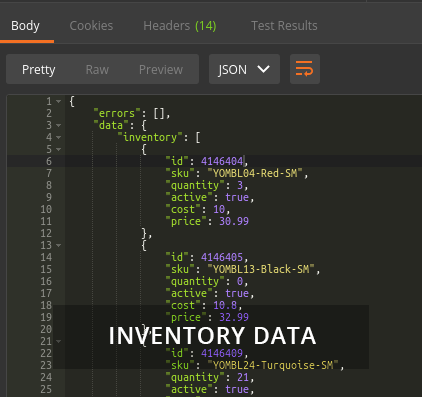The image size is (422, 397).
Task: Open the Test Results tab
Action: tap(284, 26)
